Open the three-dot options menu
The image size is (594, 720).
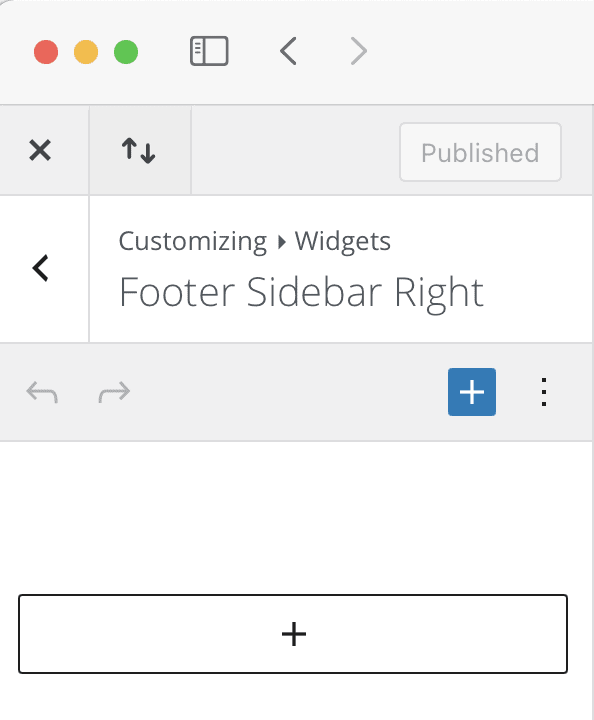coord(544,392)
